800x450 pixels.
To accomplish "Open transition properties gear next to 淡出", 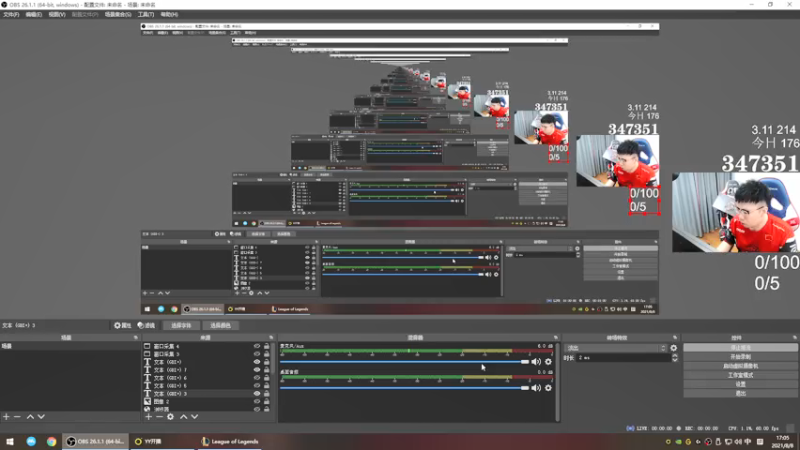I will [x=673, y=348].
